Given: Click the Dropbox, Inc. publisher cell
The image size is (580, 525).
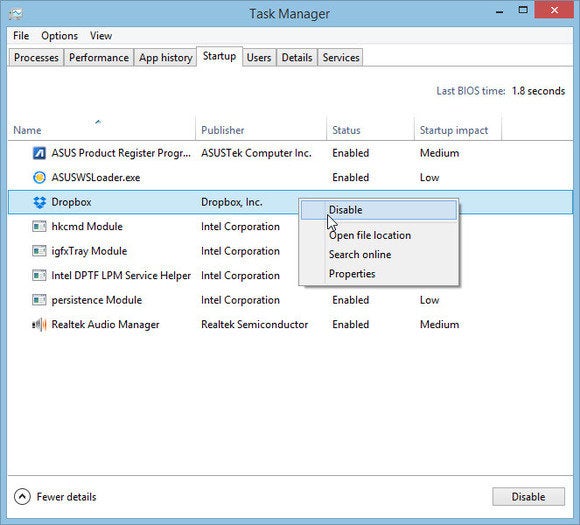Looking at the screenshot, I should click(x=232, y=202).
